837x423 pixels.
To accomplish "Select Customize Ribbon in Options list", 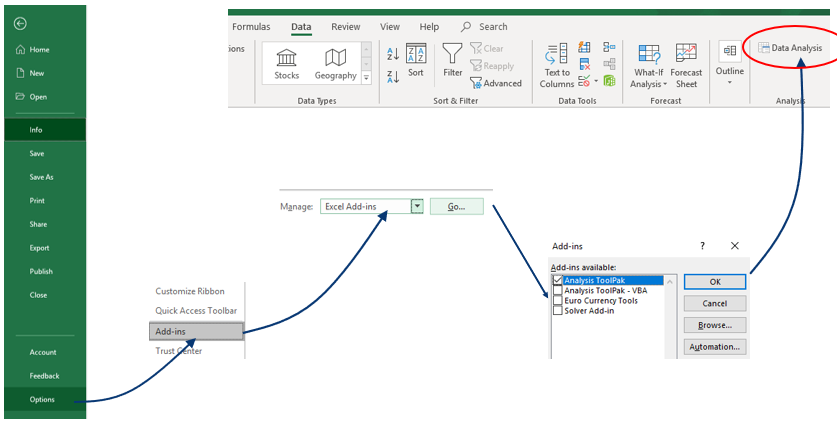I will tap(190, 292).
